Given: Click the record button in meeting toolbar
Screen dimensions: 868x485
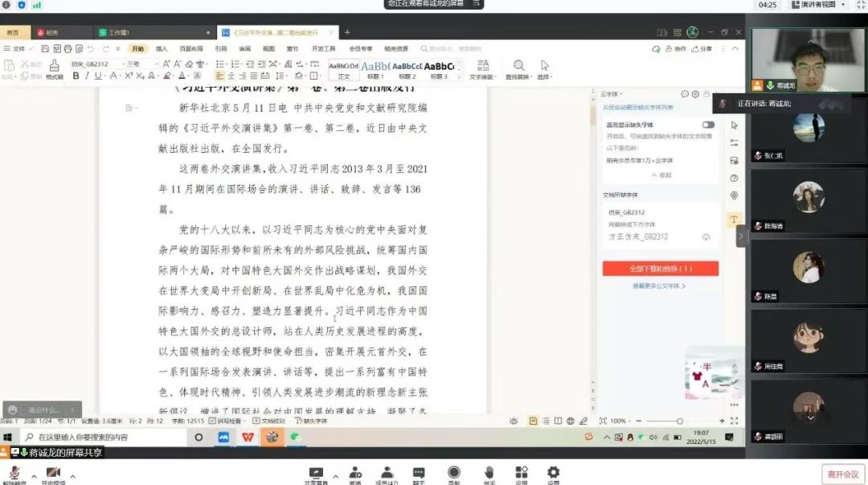Looking at the screenshot, I should (454, 473).
